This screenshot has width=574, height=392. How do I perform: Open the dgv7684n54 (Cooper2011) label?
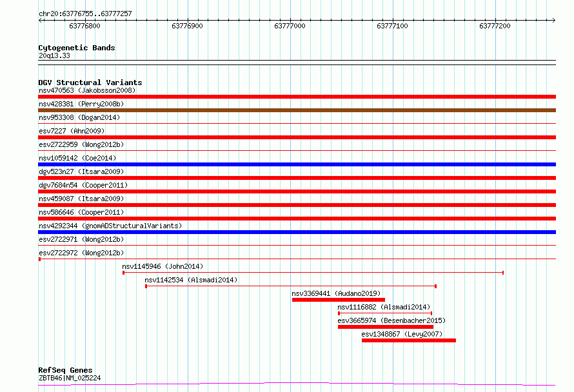click(x=83, y=185)
